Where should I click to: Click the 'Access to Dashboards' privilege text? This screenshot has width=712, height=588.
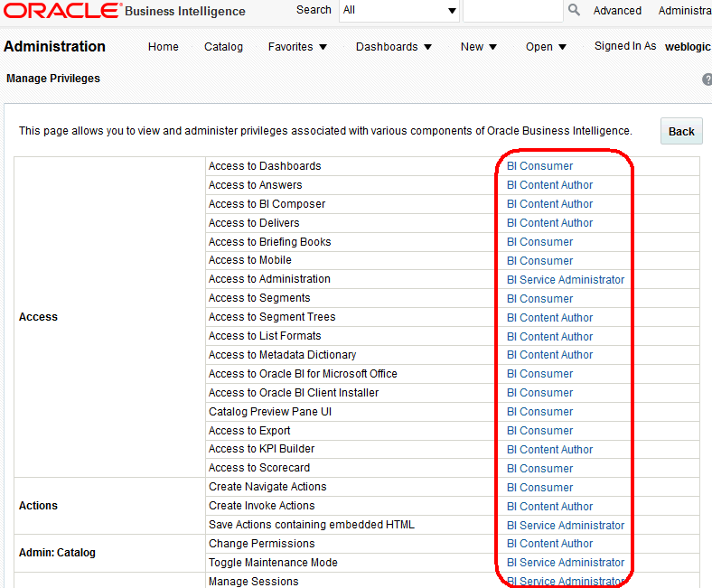pos(265,166)
